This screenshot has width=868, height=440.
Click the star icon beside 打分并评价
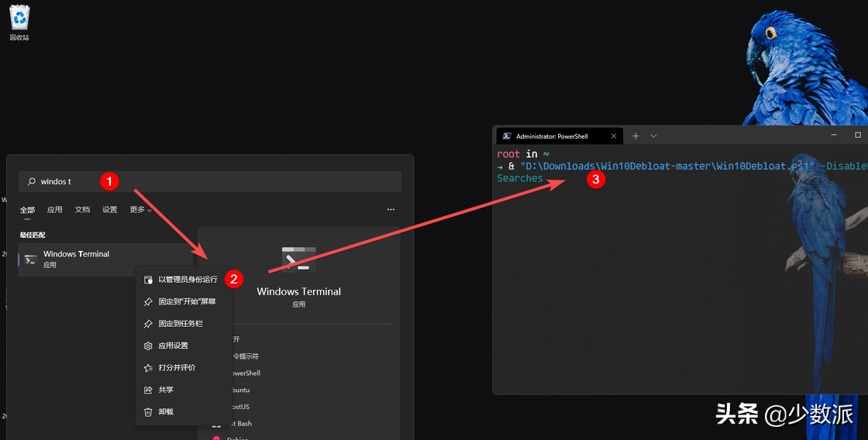click(x=148, y=368)
